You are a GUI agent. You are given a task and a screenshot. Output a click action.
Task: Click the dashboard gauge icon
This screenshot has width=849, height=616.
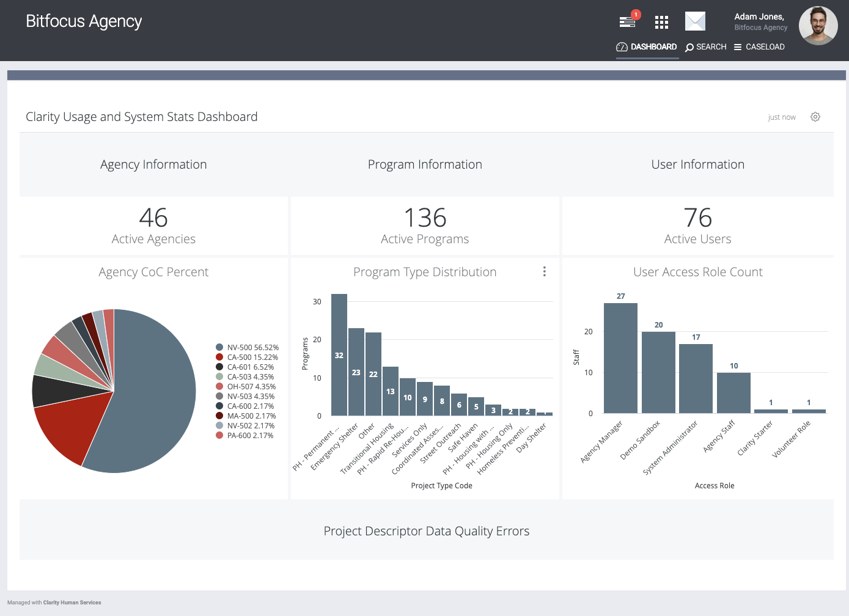point(622,47)
